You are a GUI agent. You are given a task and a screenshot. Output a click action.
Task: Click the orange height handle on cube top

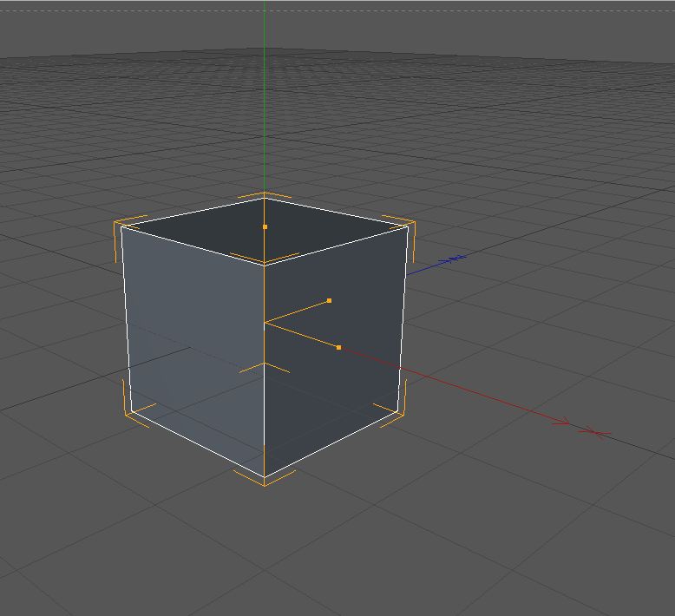[x=265, y=226]
